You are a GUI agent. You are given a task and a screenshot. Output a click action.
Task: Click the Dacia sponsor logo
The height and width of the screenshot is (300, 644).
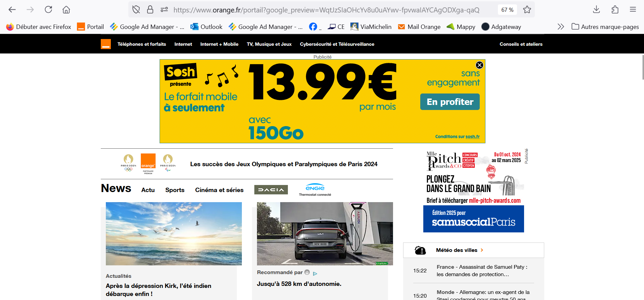(271, 190)
